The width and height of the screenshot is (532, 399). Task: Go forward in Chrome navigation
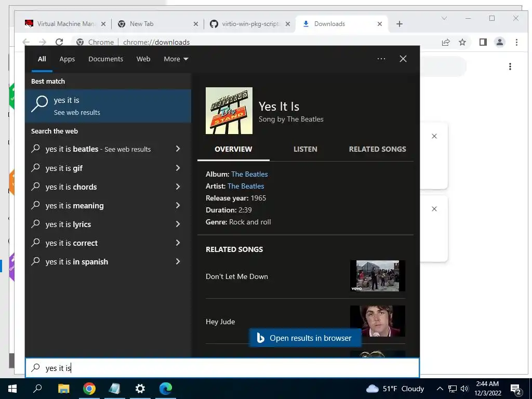pos(43,42)
